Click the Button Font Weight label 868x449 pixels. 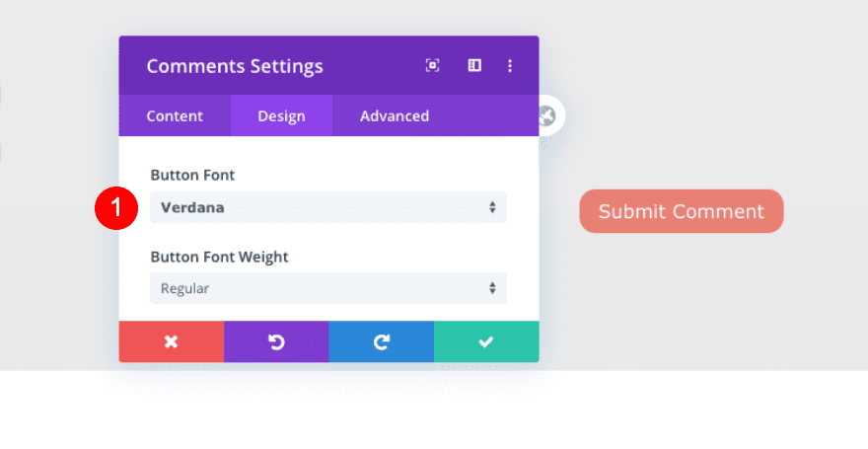(x=219, y=257)
